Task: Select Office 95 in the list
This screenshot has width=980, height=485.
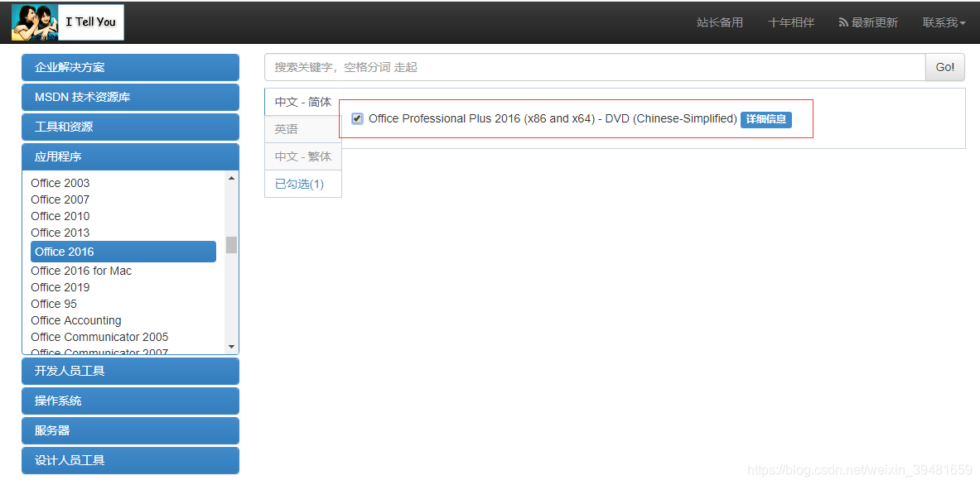Action: click(x=54, y=304)
